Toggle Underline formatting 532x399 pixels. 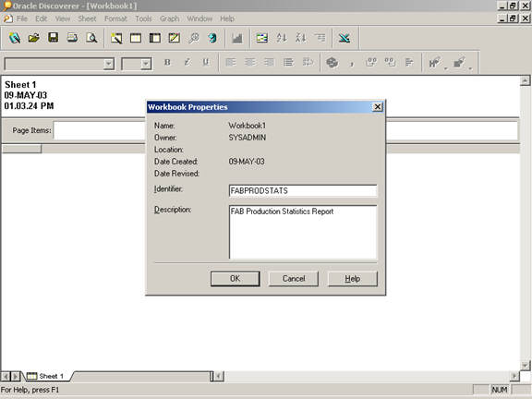(x=206, y=63)
